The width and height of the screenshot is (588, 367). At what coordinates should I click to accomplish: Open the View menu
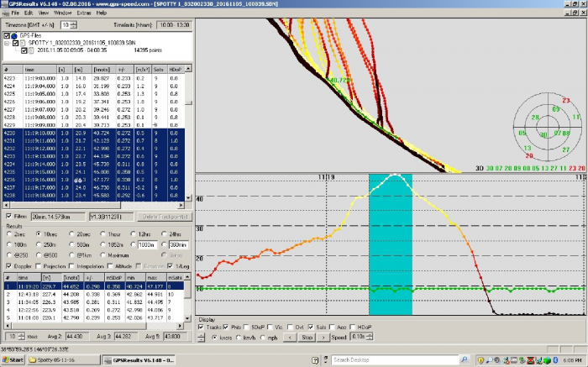[x=42, y=14]
